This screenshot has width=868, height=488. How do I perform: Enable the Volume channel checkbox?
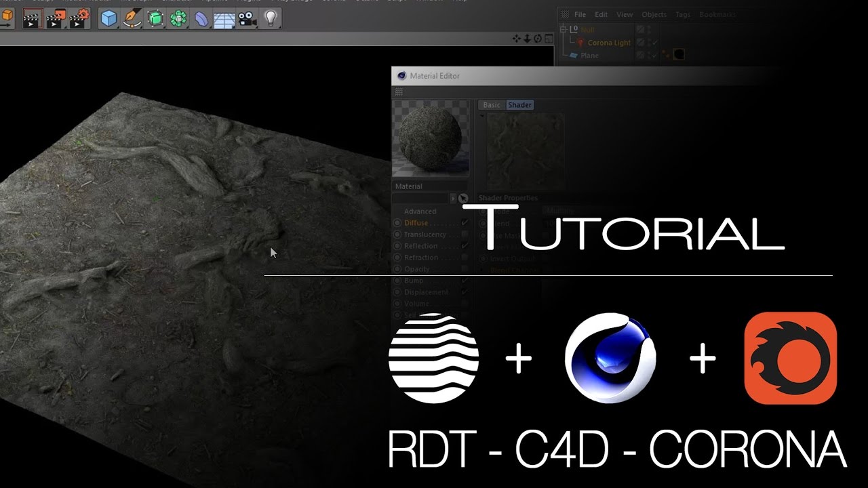pyautogui.click(x=465, y=304)
